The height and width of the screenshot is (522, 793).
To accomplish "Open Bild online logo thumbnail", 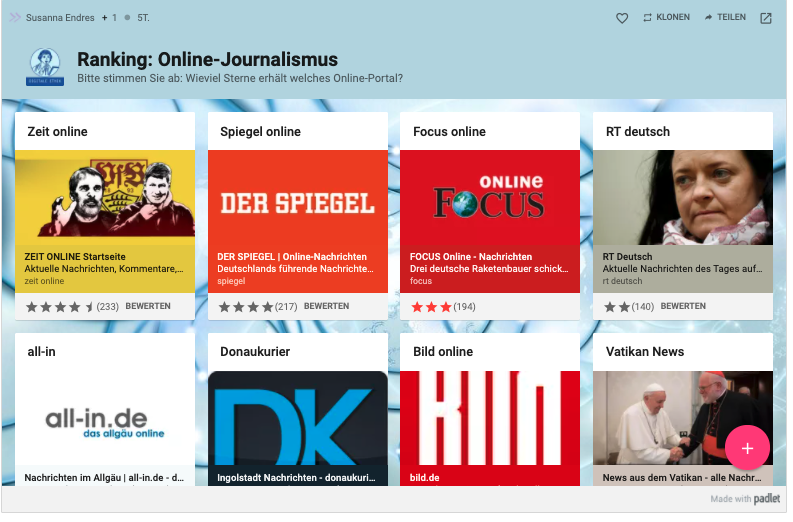I will [x=490, y=418].
